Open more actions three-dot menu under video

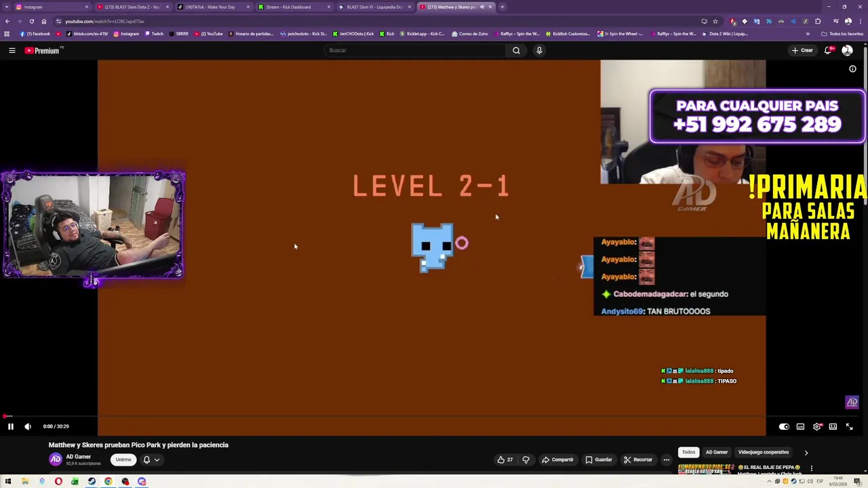(667, 460)
